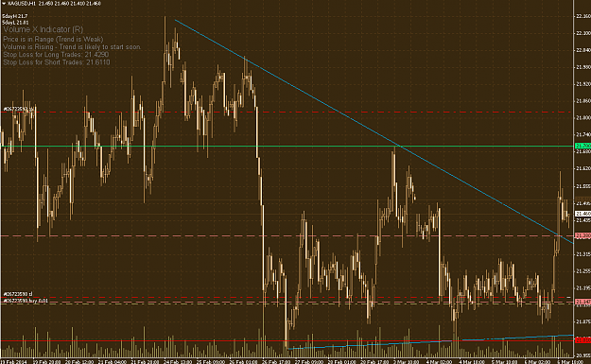Click the 21.255 price scale label

tap(583, 271)
